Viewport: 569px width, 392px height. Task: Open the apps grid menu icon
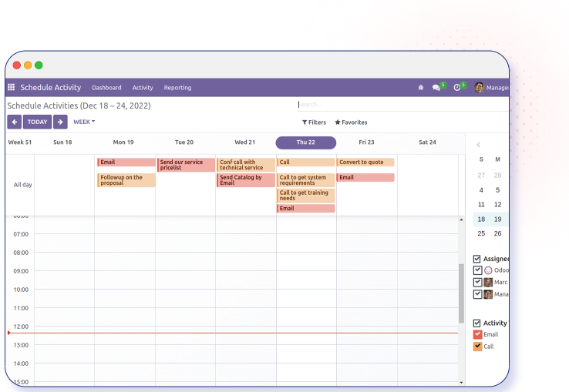click(x=12, y=88)
